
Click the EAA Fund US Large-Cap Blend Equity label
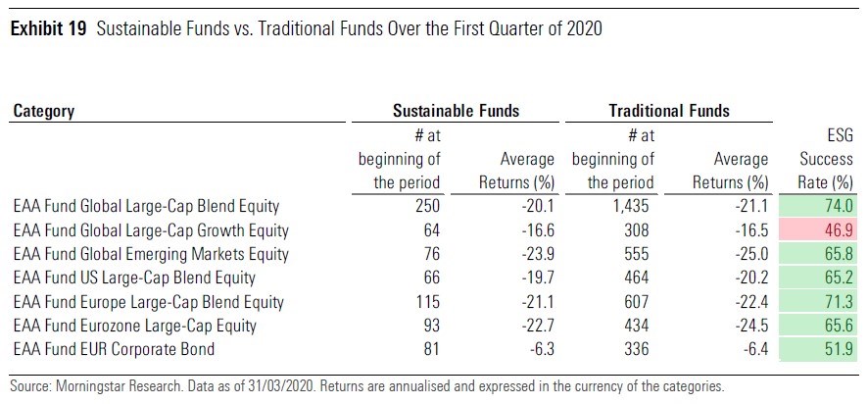point(134,278)
